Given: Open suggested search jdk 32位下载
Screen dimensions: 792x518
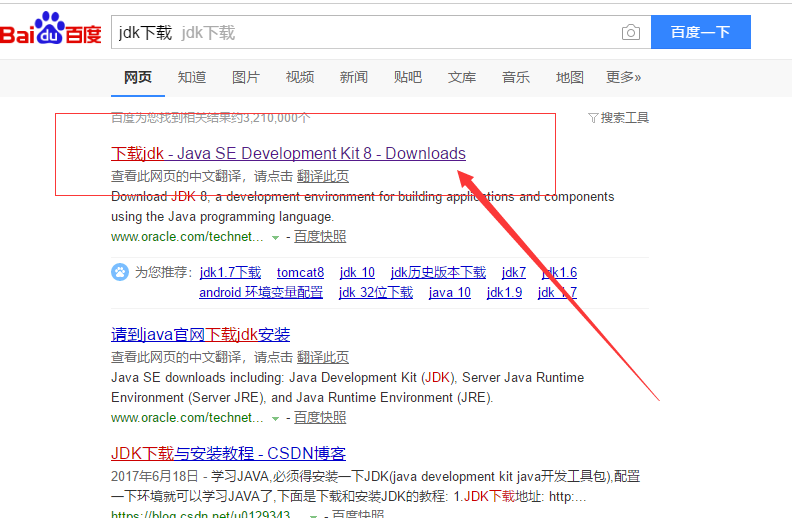Looking at the screenshot, I should point(376,293).
